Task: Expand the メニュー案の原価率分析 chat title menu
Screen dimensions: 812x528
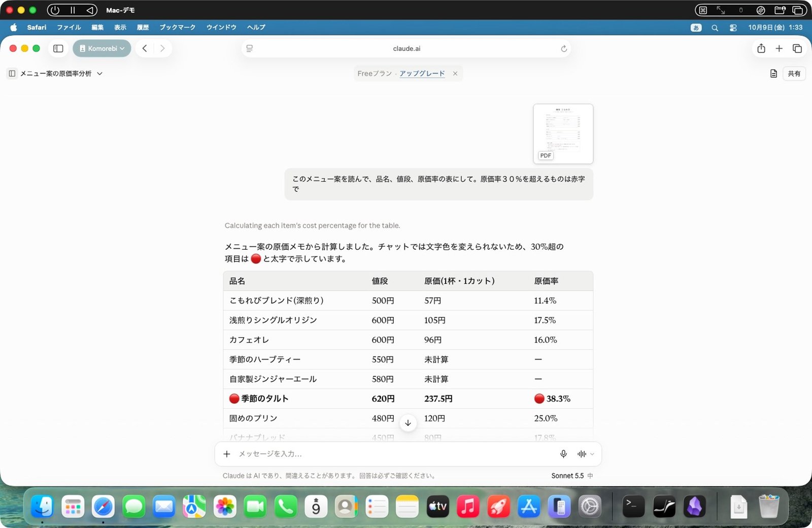Action: [x=61, y=74]
